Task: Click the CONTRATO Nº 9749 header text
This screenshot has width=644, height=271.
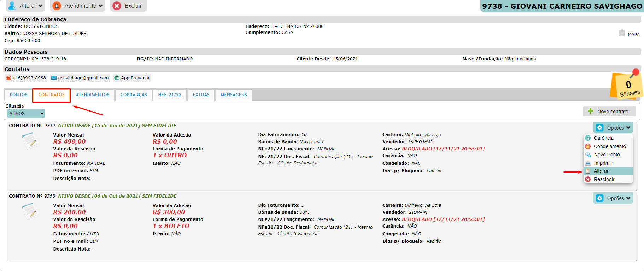Action: (x=32, y=126)
